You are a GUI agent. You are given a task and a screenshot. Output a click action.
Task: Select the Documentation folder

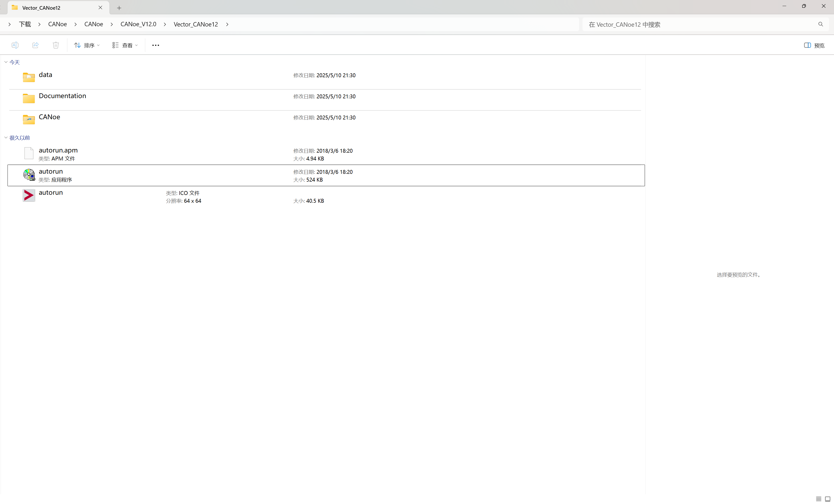(62, 96)
